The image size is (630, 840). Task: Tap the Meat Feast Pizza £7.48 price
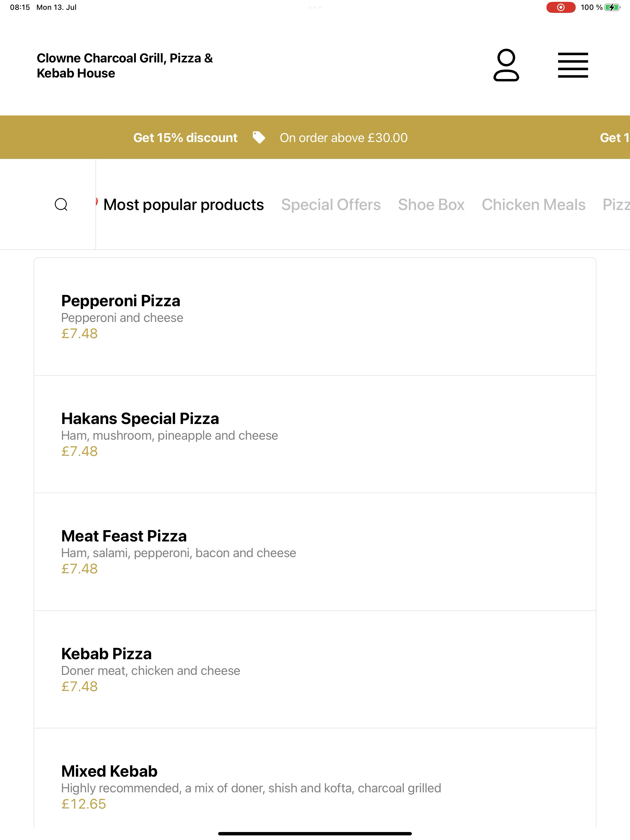point(79,569)
